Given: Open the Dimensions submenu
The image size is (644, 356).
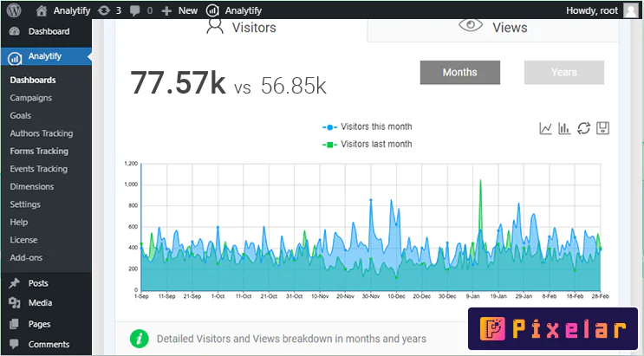Looking at the screenshot, I should point(31,186).
